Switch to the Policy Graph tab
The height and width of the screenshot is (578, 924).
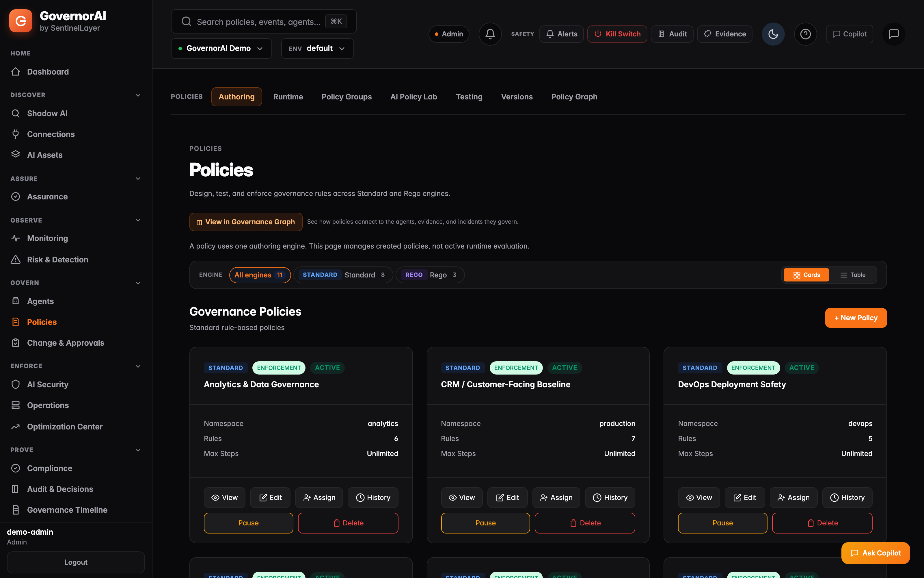(x=574, y=97)
